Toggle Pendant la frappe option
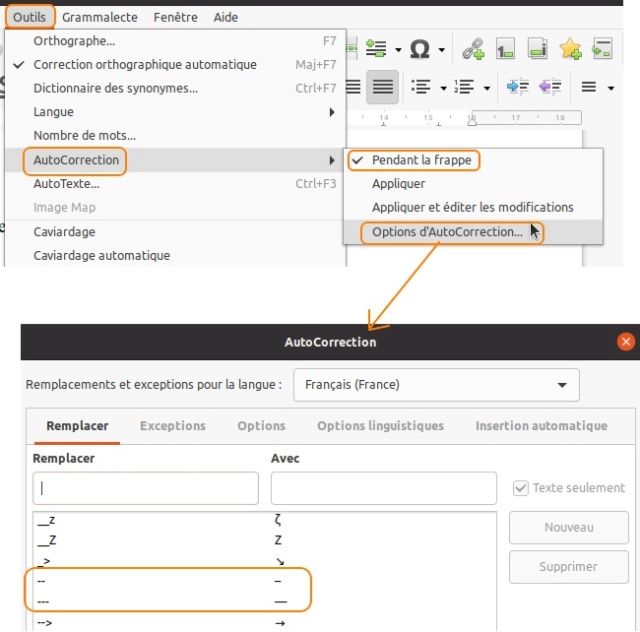 [473, 160]
